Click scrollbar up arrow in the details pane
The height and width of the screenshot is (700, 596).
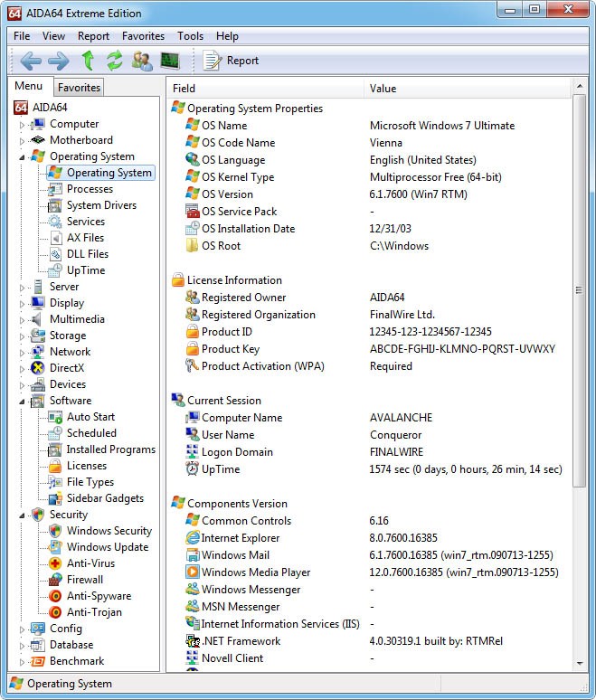coord(580,86)
